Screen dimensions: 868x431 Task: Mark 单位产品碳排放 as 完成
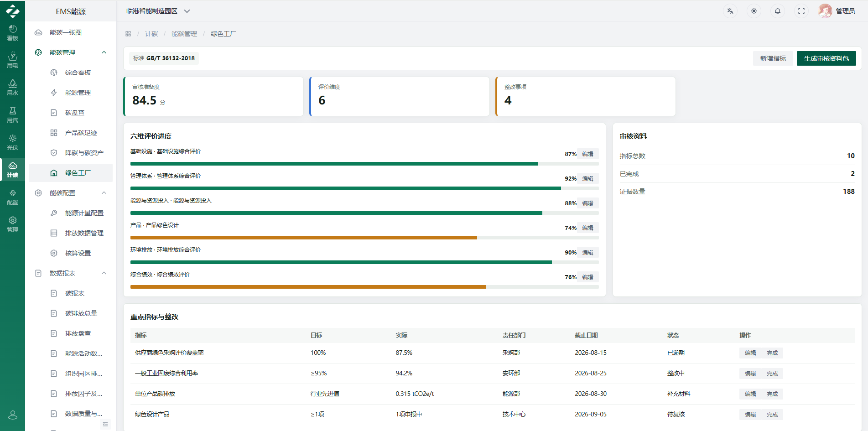772,394
